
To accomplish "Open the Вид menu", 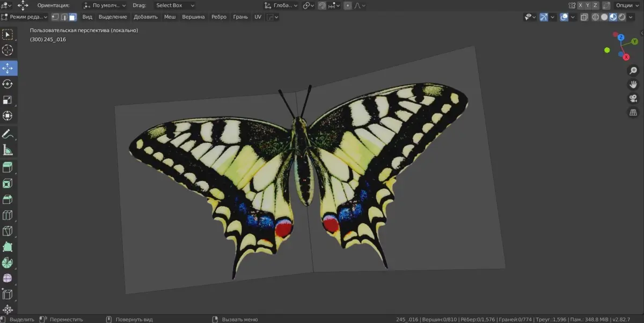I will click(87, 17).
